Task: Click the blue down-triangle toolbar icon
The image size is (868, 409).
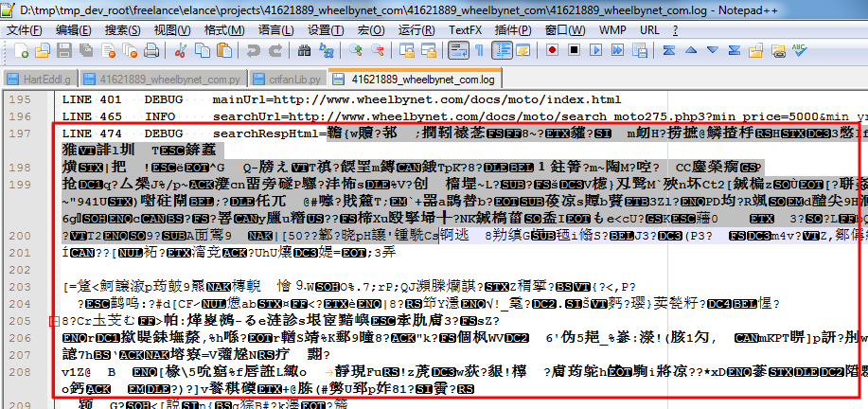Action: point(713,50)
